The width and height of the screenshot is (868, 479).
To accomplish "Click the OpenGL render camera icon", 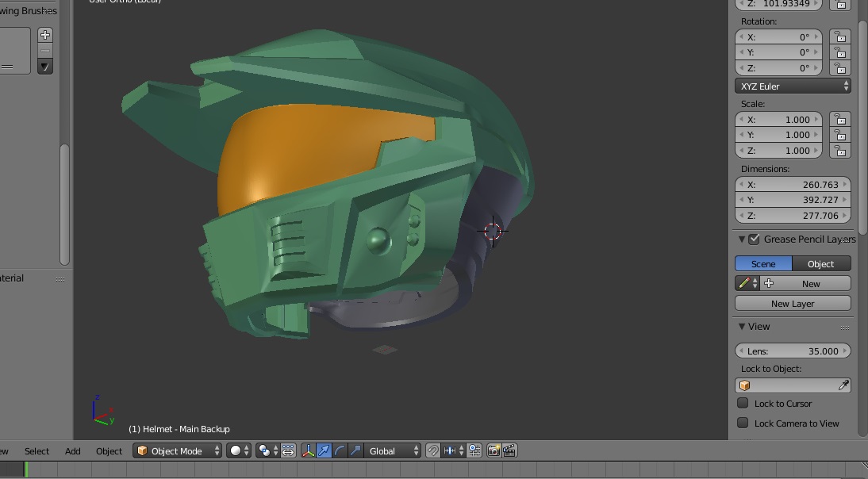I will [494, 450].
